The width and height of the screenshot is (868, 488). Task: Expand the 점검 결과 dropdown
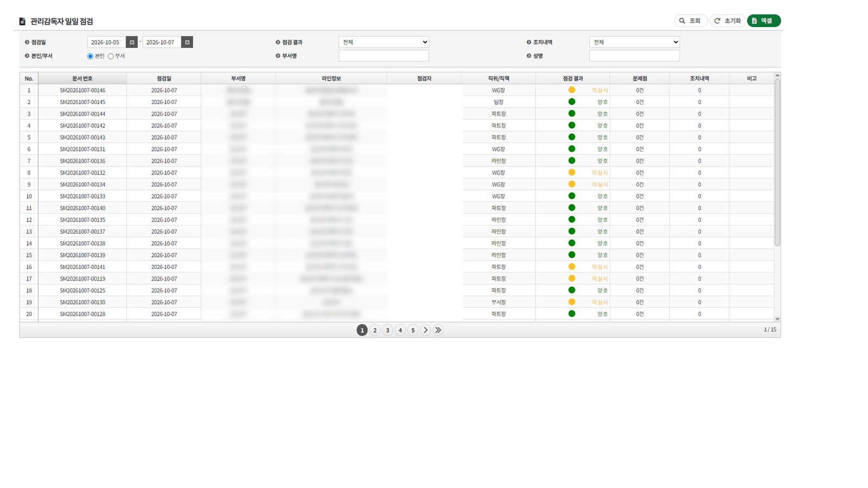[384, 42]
